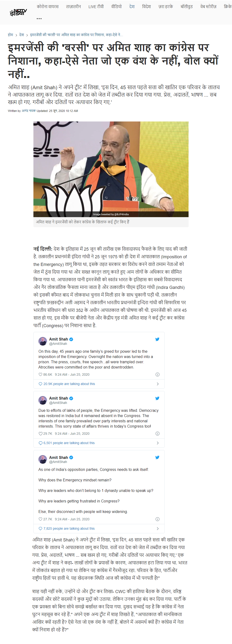Viewport: 232px width, 644px height.
Task: Click the NDTV India logo
Action: (18, 12)
